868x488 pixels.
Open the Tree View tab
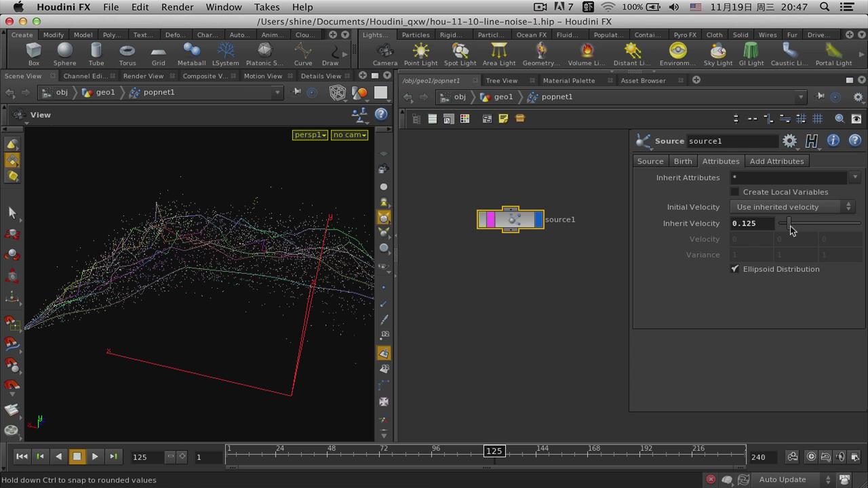click(x=502, y=80)
